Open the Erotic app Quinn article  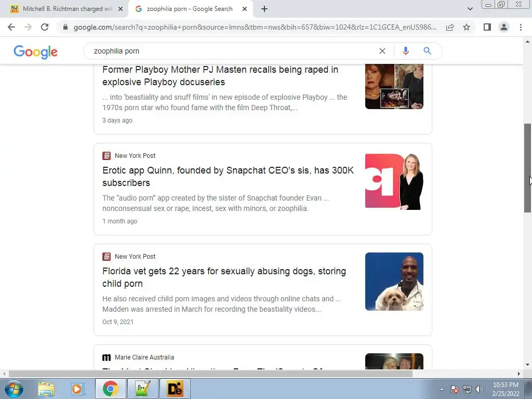point(228,177)
